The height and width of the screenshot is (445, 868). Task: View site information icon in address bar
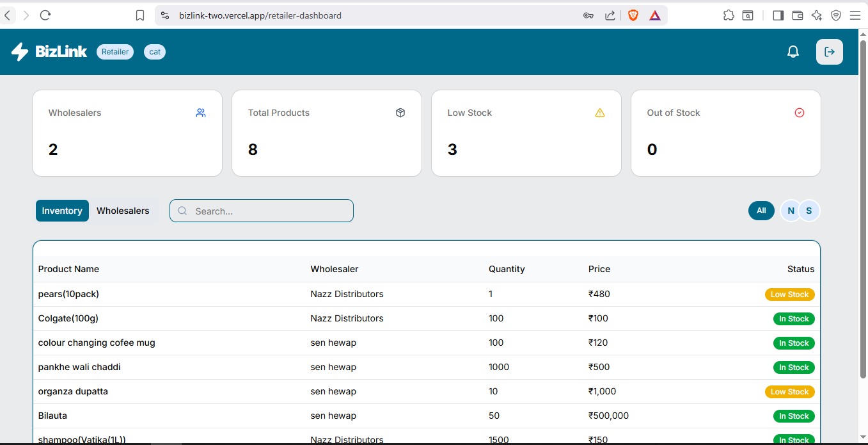[165, 15]
